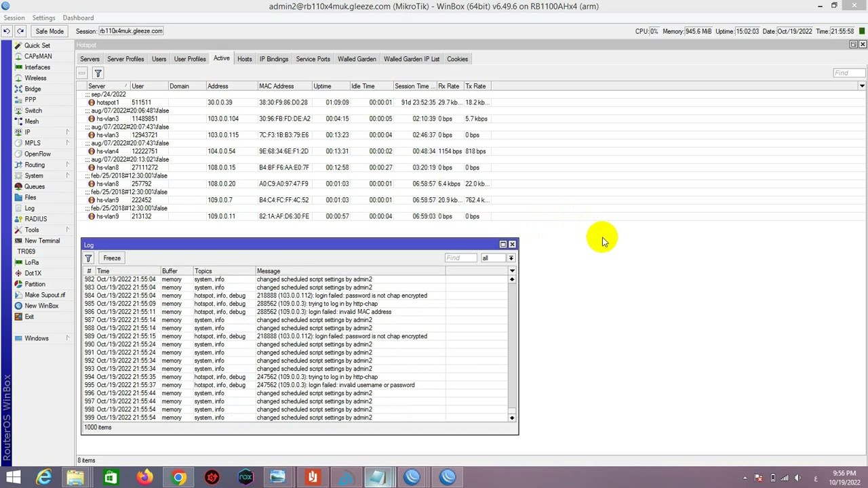Open the Dashboard menu
Image resolution: width=868 pixels, height=488 pixels.
coord(78,18)
